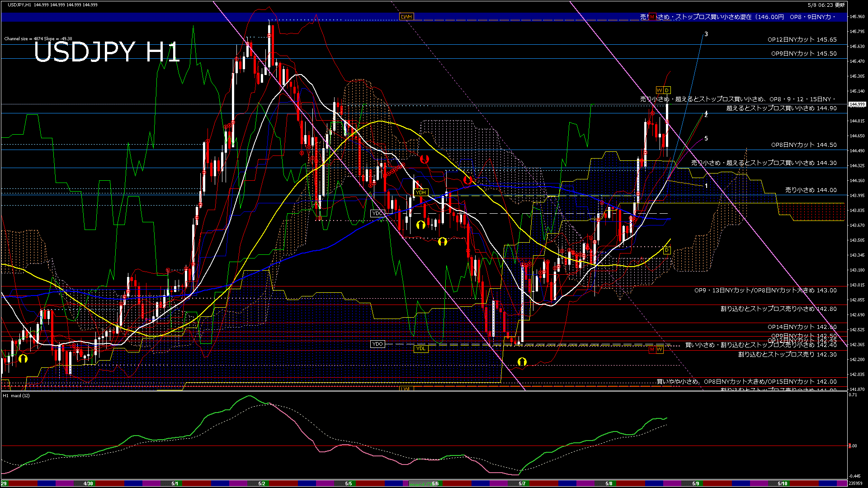Click projection line endpoint labeled 3
Screen dimensions: 868x488
703,34
